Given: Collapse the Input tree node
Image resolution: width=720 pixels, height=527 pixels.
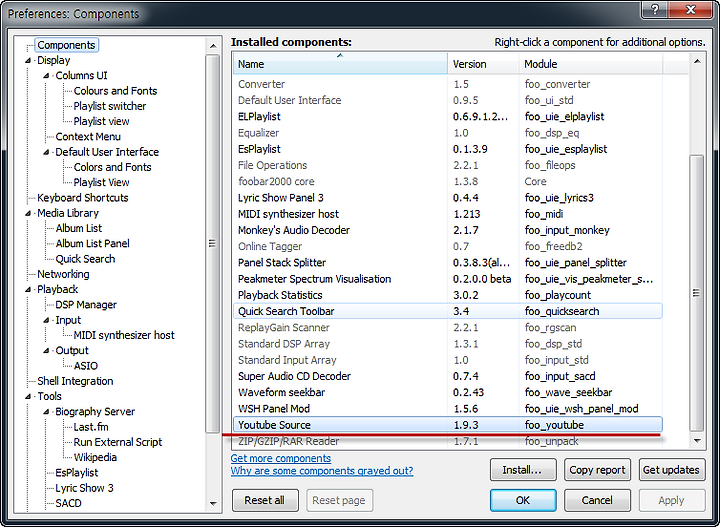Looking at the screenshot, I should (46, 320).
